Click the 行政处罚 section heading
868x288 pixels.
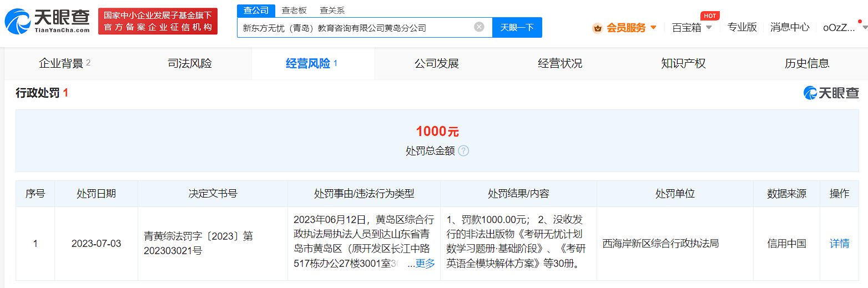[37, 93]
